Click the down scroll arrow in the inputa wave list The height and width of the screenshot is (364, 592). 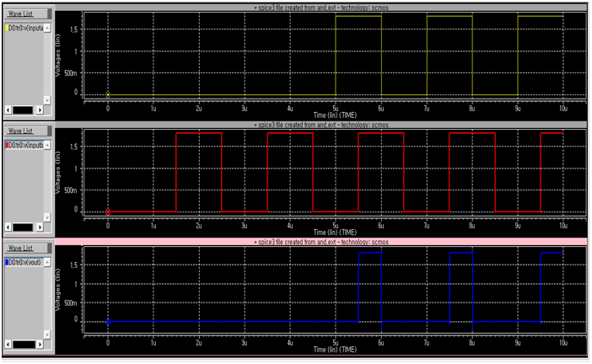(47, 100)
